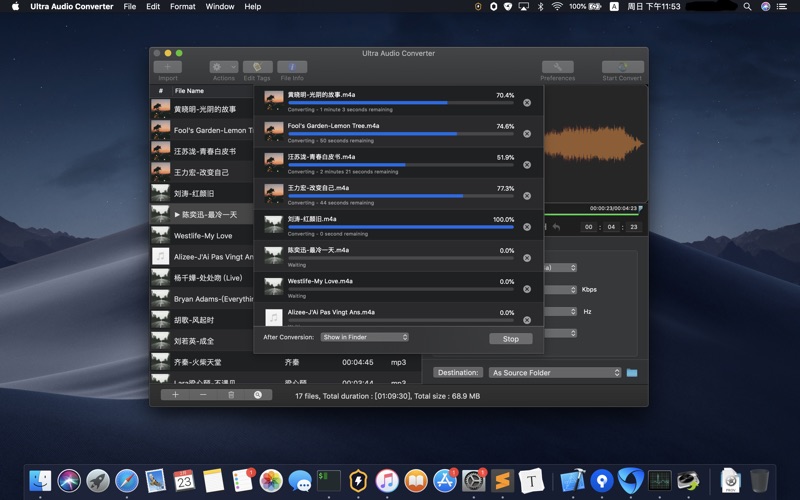Open the Actions gear toolbar button
This screenshot has width=800, height=500.
(x=223, y=67)
